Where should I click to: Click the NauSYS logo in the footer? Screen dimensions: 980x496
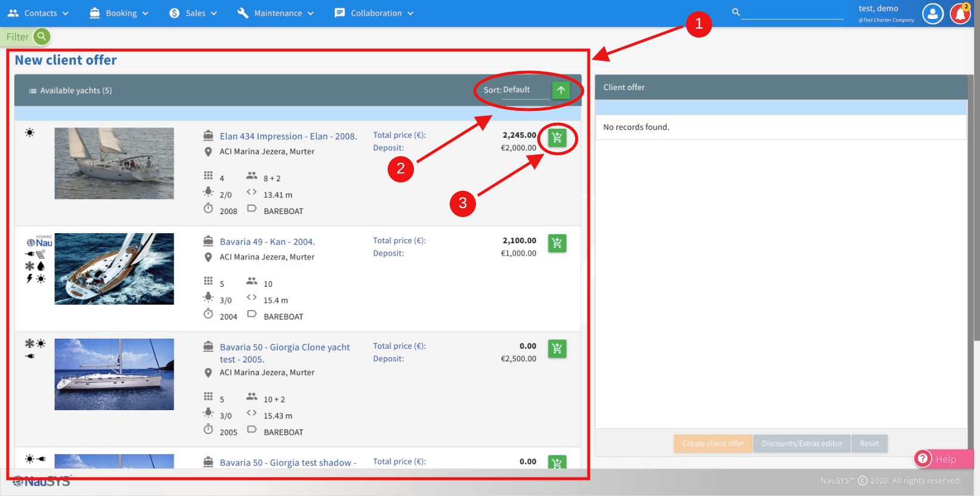coord(42,481)
